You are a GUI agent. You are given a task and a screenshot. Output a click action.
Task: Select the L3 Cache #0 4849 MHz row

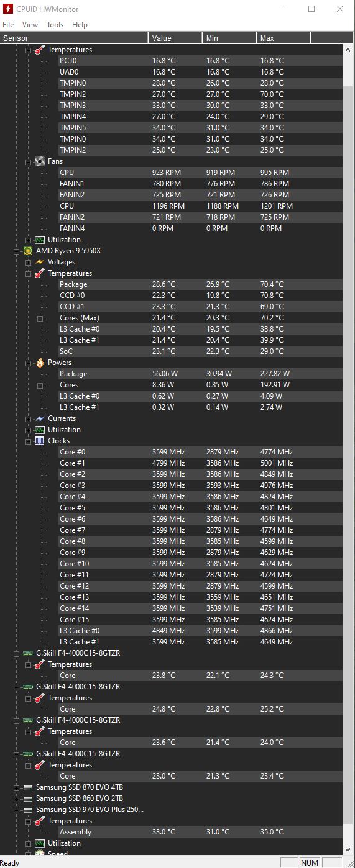click(x=200, y=631)
